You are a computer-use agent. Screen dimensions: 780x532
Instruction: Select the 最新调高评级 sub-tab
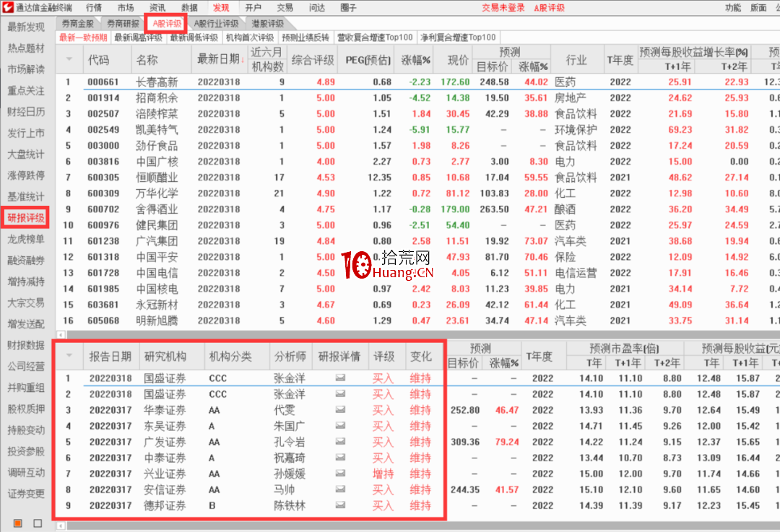[138, 38]
